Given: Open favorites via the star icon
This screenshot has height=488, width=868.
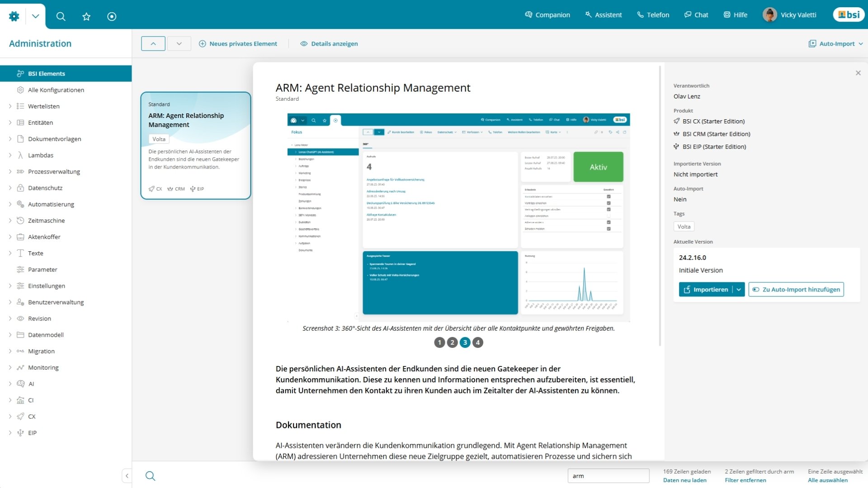Looking at the screenshot, I should click(x=86, y=16).
